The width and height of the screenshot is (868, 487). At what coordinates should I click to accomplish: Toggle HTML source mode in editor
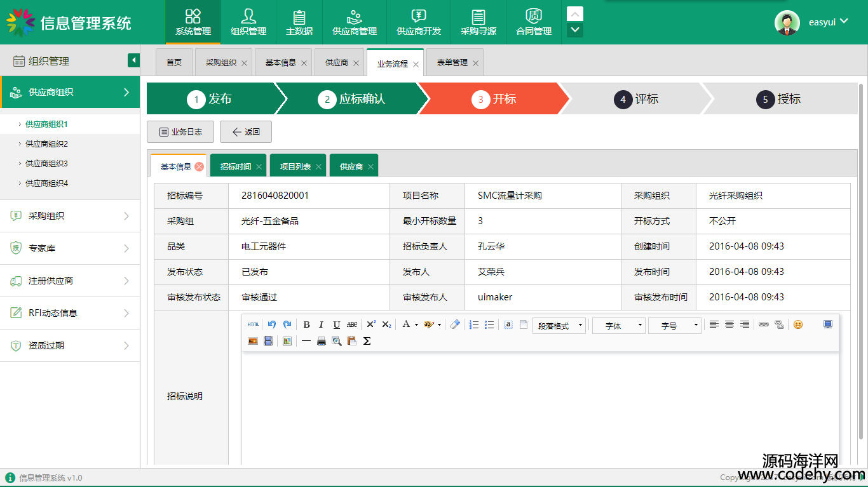pyautogui.click(x=253, y=324)
